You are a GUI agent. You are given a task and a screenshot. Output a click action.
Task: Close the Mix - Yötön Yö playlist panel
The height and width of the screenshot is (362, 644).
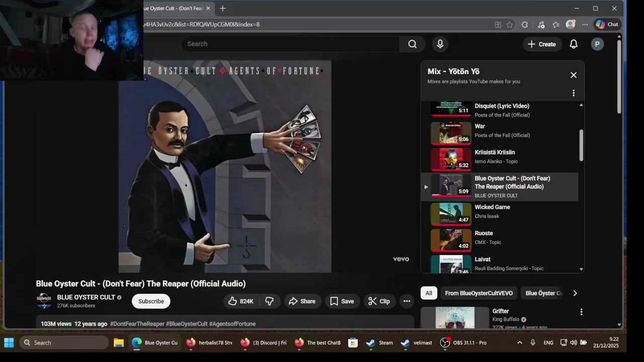point(574,75)
